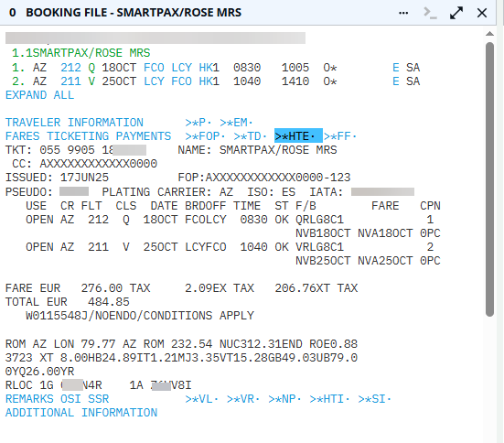Click LCY destination on segment 1
Image resolution: width=504 pixels, height=443 pixels.
pyautogui.click(x=182, y=68)
